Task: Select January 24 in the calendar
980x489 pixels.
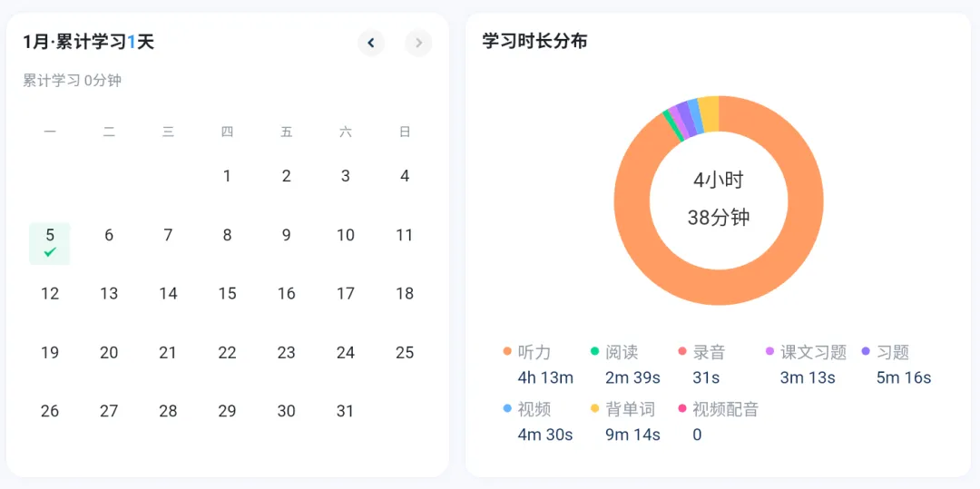Action: [x=346, y=352]
